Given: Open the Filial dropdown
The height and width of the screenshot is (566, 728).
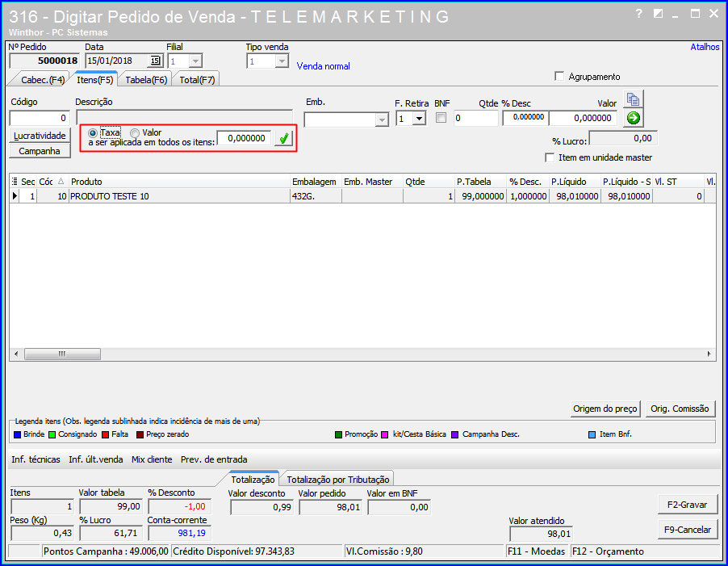Looking at the screenshot, I should (x=195, y=61).
